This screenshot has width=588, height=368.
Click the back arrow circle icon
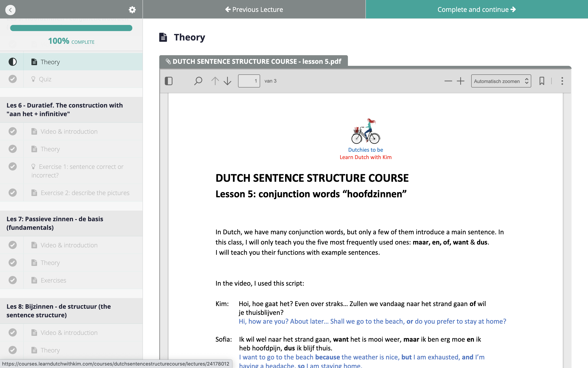point(10,10)
